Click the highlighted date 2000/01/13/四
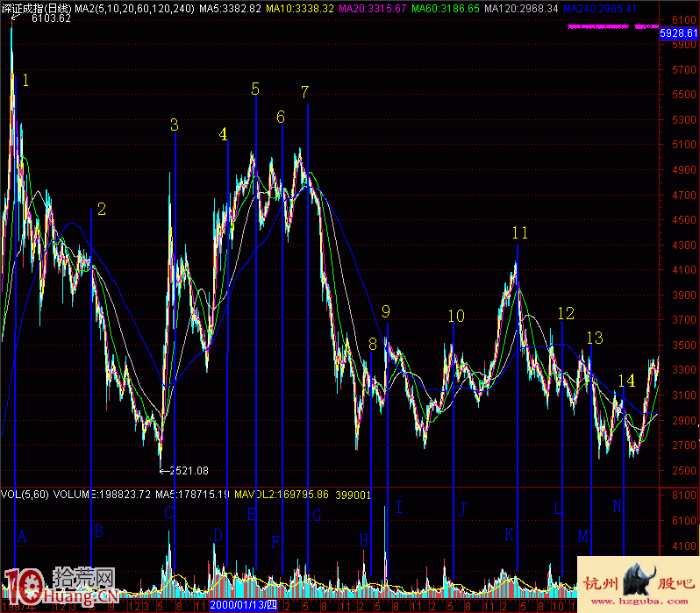The height and width of the screenshot is (613, 700). pyautogui.click(x=243, y=605)
